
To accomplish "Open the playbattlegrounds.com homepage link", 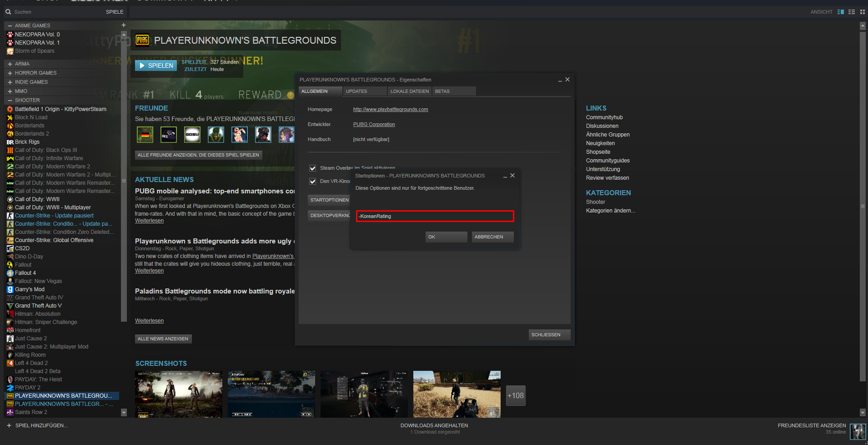I will point(391,109).
